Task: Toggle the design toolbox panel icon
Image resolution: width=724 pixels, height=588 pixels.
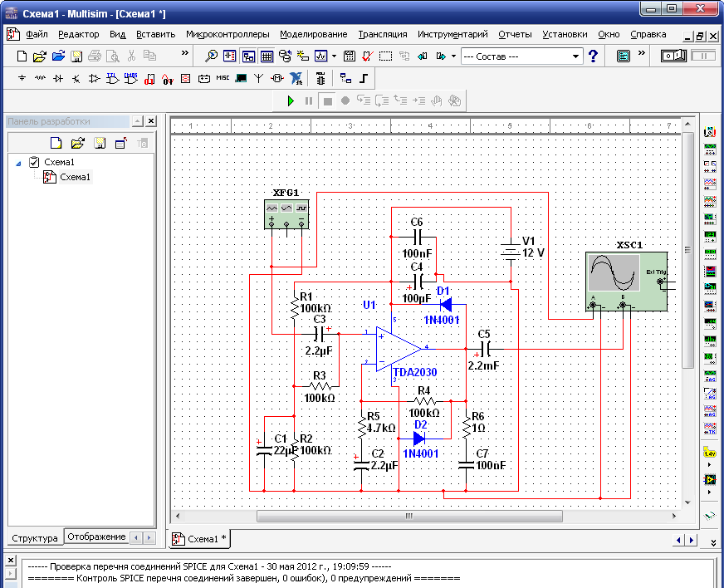Action: click(248, 56)
